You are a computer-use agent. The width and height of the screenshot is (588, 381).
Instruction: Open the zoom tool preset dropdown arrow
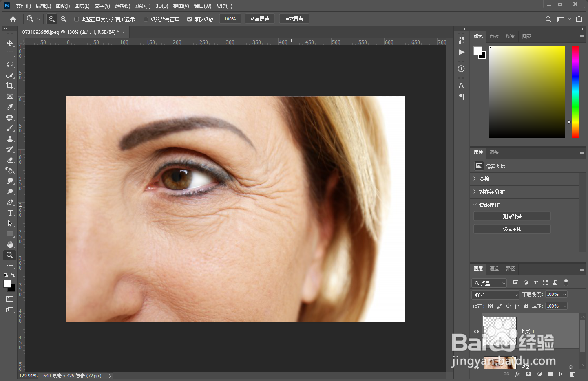39,19
